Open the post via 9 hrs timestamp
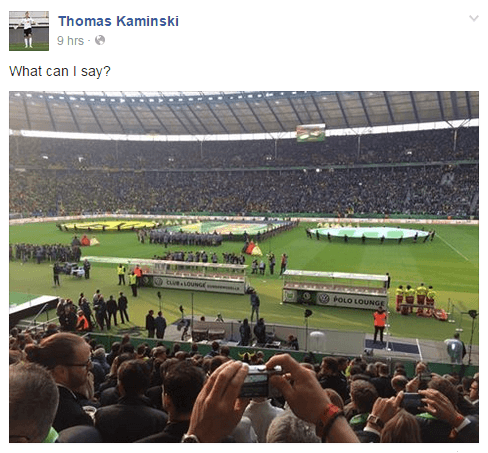Viewport: 488px width, 453px height. tap(70, 41)
